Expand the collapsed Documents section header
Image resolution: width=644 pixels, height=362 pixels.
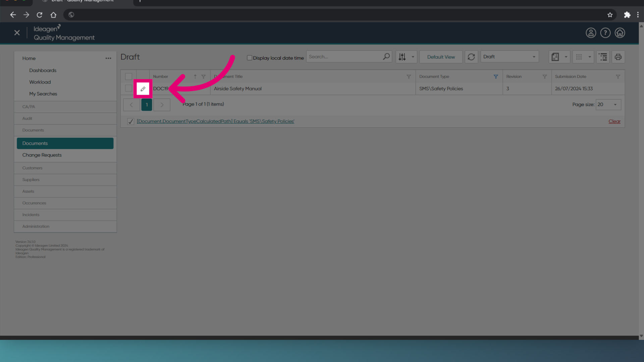point(65,130)
